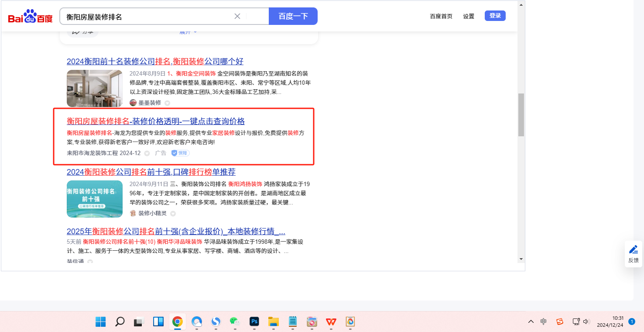Open the volume speaker control in tray
Viewport: 644px width, 332px height.
(x=586, y=322)
